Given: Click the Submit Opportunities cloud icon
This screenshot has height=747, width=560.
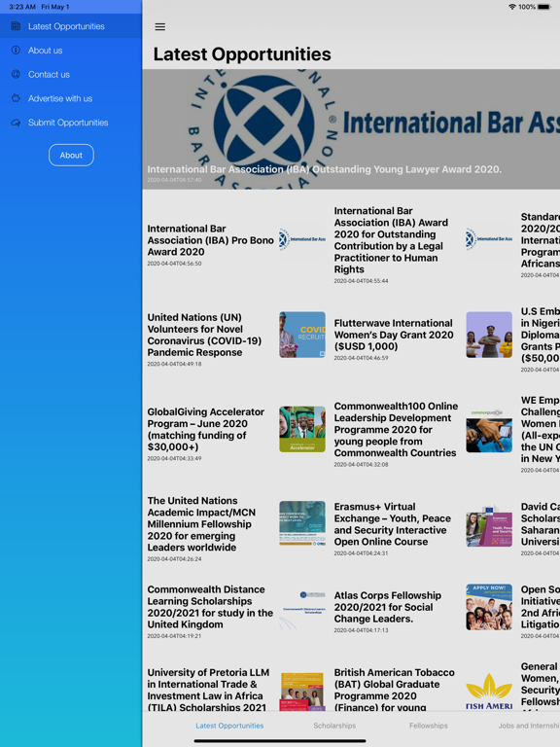Looking at the screenshot, I should tap(16, 123).
